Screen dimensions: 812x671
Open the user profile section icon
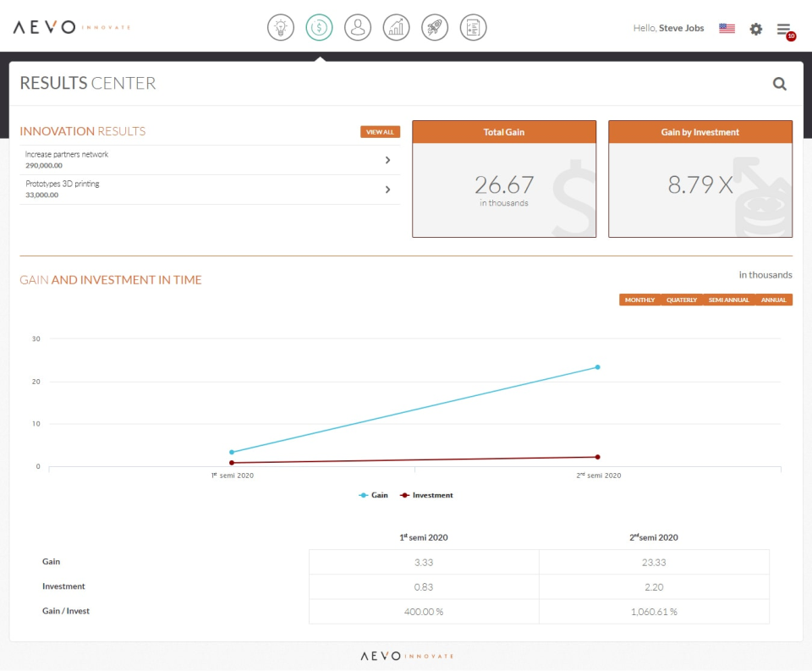(x=357, y=27)
